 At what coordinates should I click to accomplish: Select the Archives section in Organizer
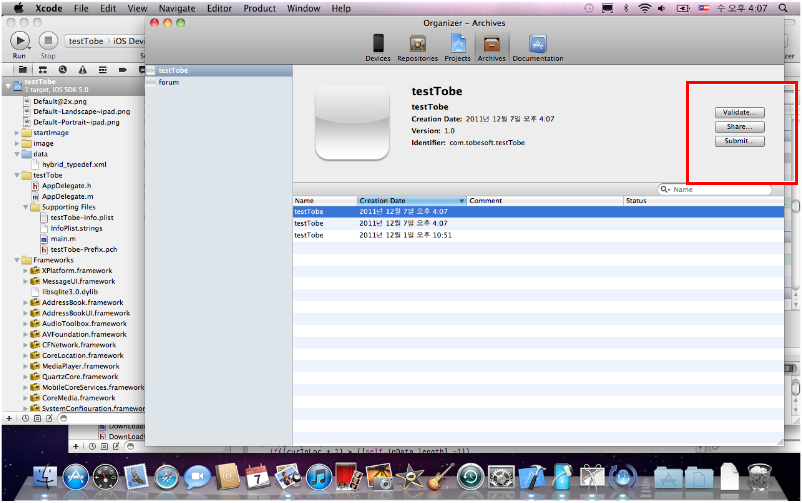click(x=492, y=48)
